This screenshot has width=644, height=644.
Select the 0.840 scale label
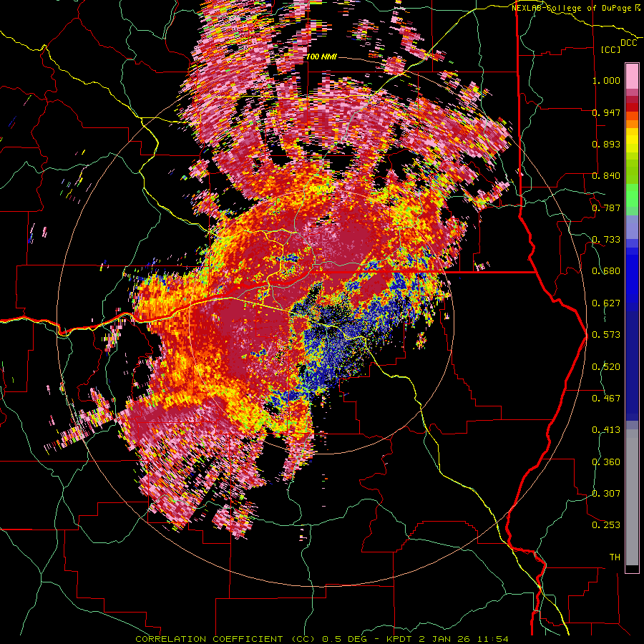[x=606, y=176]
